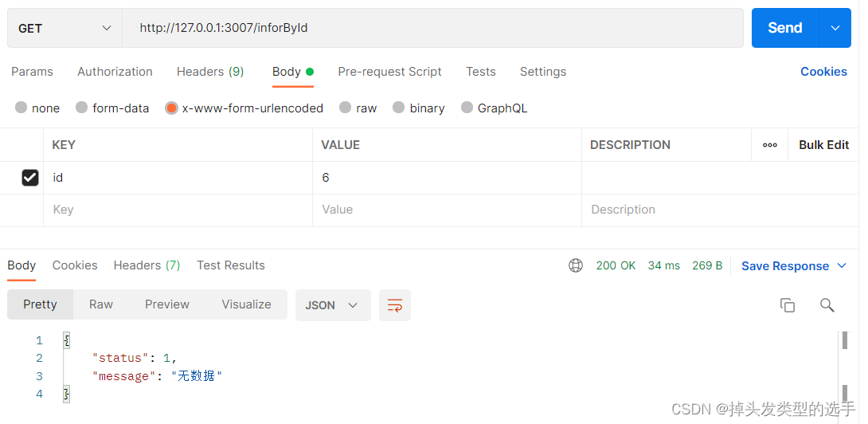868x424 pixels.
Task: Switch to Preview view
Action: [x=167, y=304]
